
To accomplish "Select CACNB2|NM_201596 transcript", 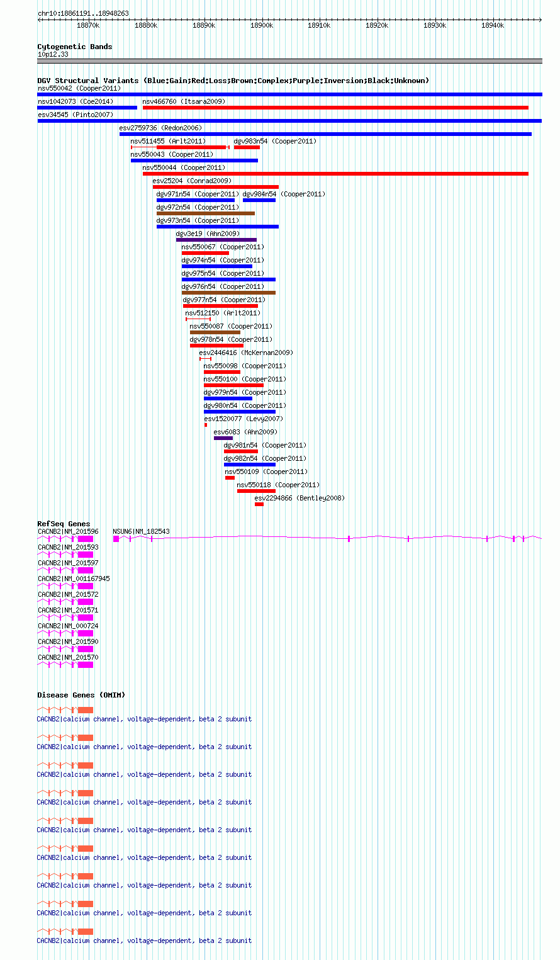I will [65, 539].
